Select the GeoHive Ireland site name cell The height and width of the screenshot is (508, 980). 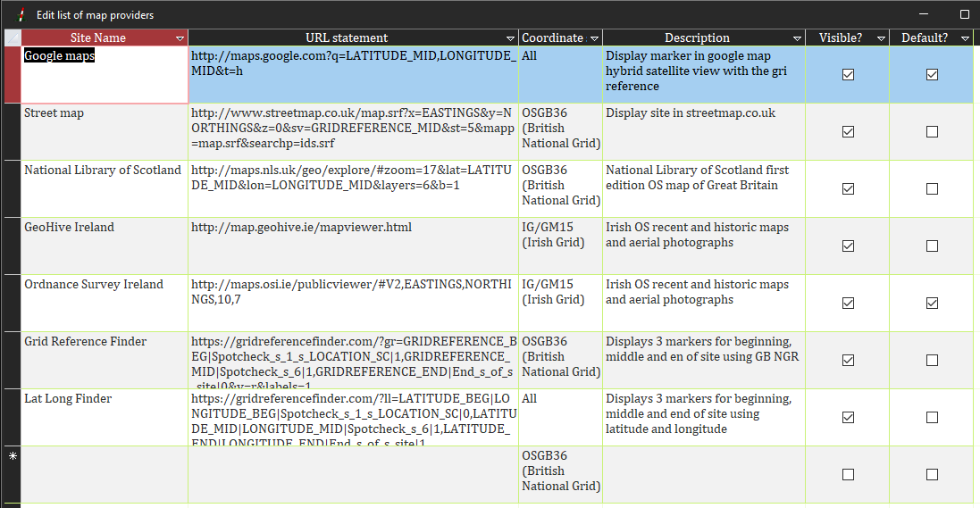click(105, 243)
